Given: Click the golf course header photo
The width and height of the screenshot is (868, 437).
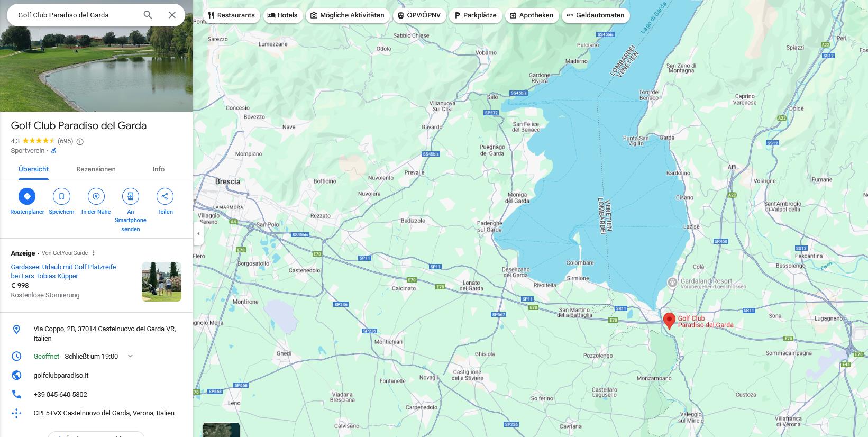Looking at the screenshot, I should (x=96, y=69).
